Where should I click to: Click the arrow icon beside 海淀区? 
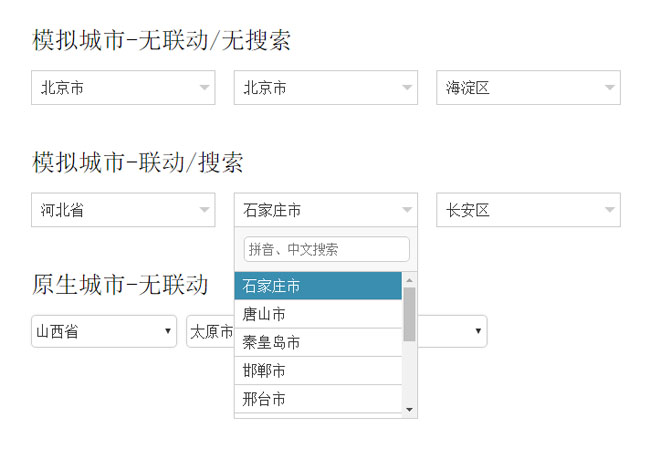(609, 88)
